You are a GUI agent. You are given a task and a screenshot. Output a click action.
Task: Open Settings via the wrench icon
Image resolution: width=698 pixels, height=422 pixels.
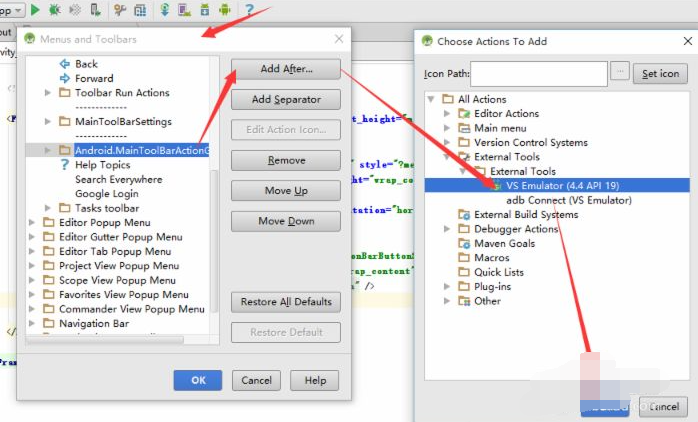pos(120,9)
